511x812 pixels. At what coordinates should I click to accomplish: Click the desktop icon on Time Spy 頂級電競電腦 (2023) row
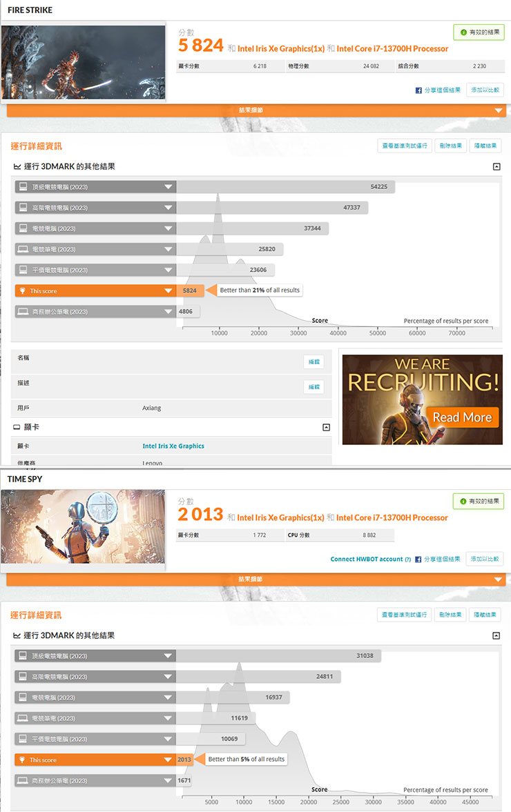pos(22,655)
